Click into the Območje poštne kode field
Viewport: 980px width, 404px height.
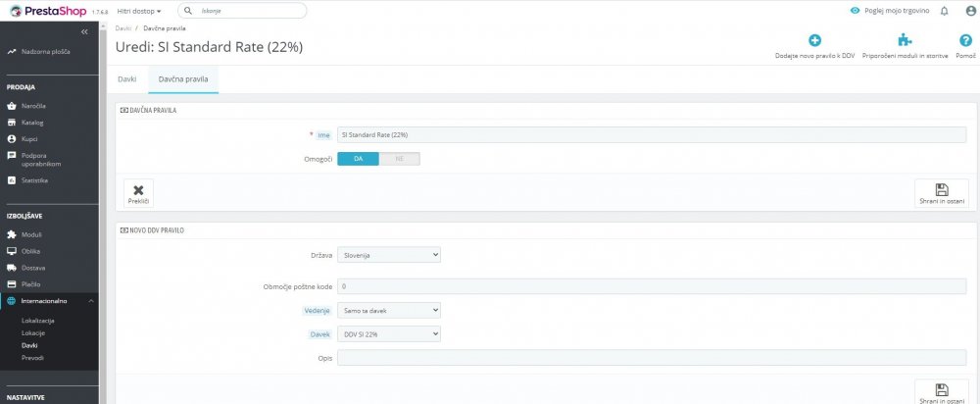[652, 286]
